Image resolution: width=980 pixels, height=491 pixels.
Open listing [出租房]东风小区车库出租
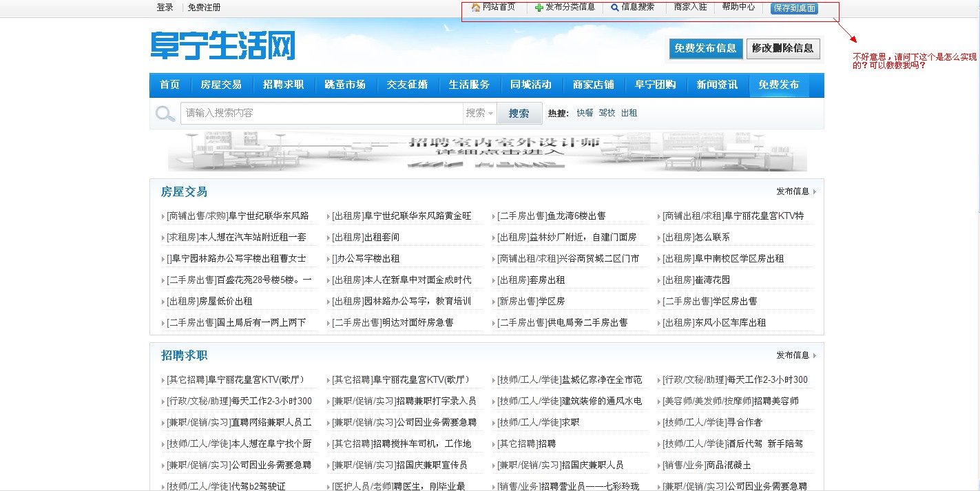[714, 323]
